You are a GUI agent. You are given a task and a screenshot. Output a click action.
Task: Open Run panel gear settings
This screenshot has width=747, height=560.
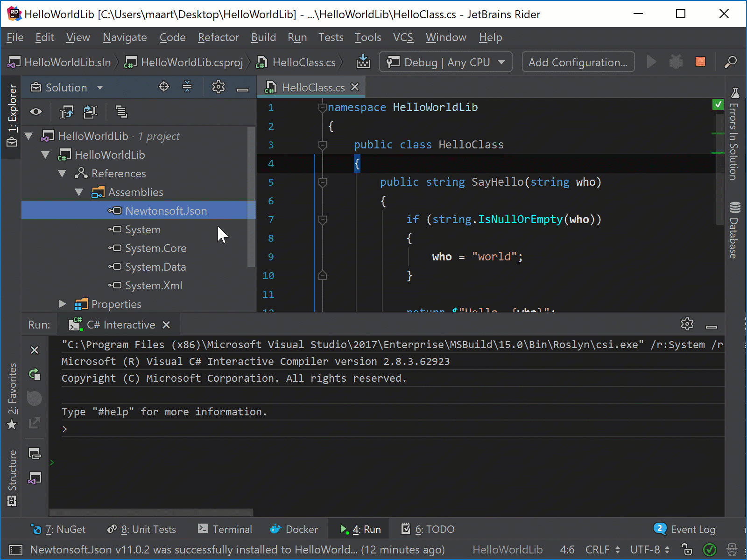tap(687, 324)
